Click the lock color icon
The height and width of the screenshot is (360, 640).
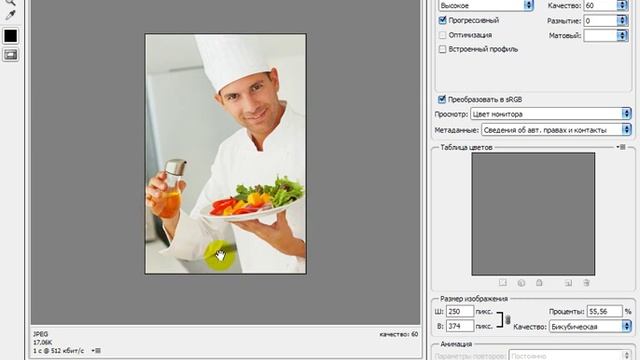pyautogui.click(x=539, y=283)
